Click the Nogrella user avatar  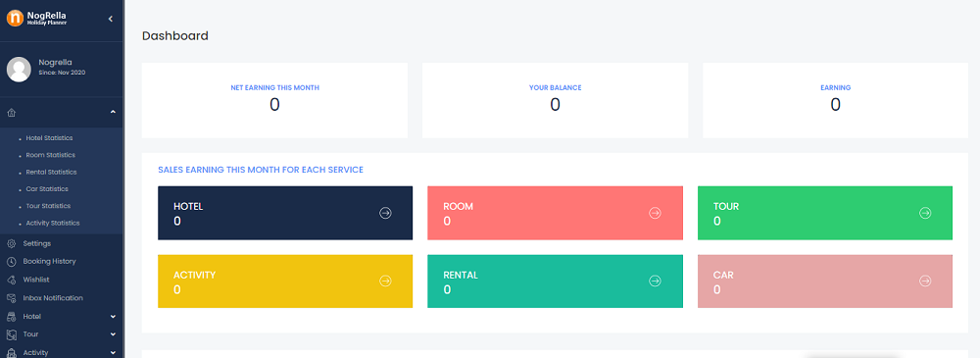tap(19, 69)
